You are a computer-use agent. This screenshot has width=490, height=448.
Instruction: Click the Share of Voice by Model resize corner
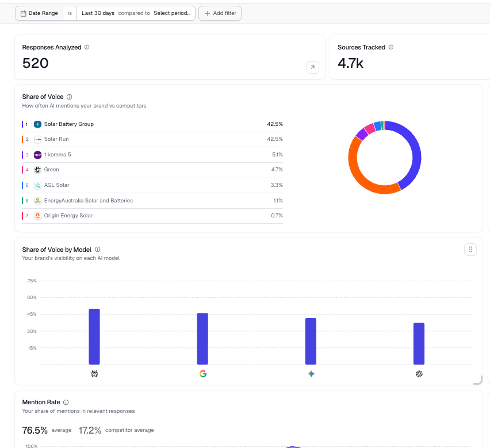point(478,380)
